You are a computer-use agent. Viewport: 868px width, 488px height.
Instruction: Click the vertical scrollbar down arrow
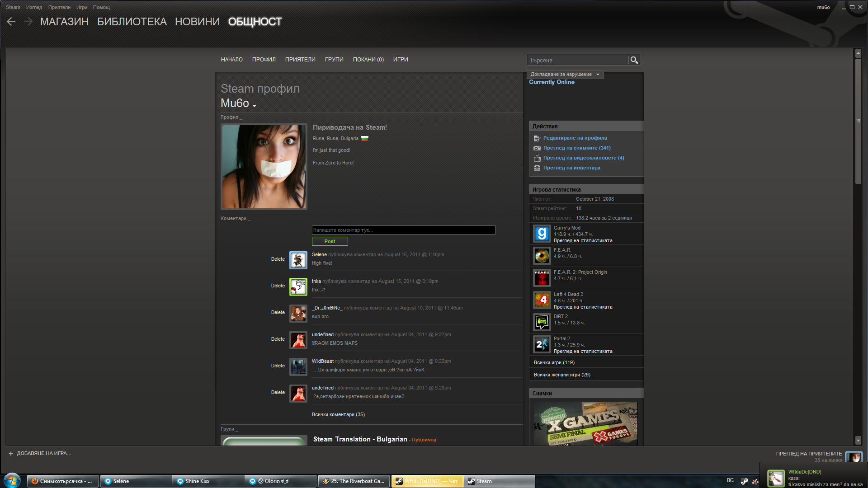click(x=858, y=441)
